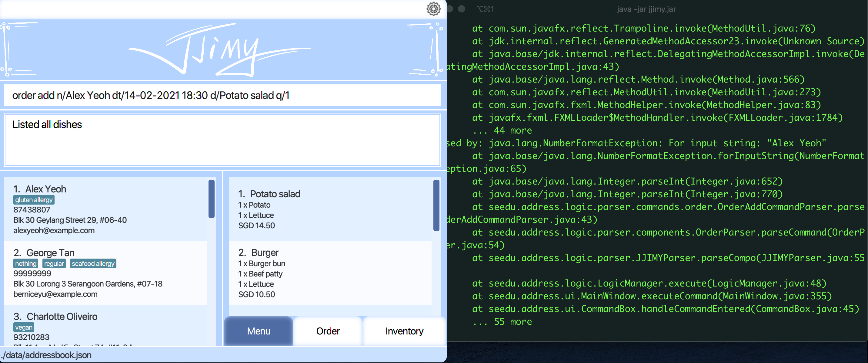Open the settings gear icon

point(433,9)
